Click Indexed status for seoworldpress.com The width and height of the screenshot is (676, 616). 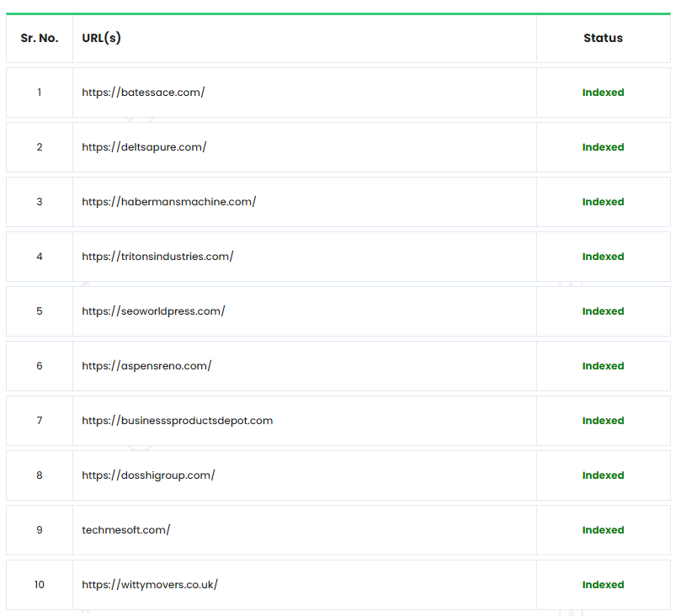603,311
